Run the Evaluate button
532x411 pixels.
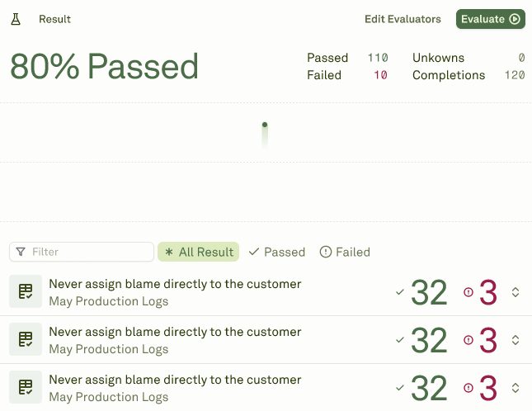(x=490, y=19)
